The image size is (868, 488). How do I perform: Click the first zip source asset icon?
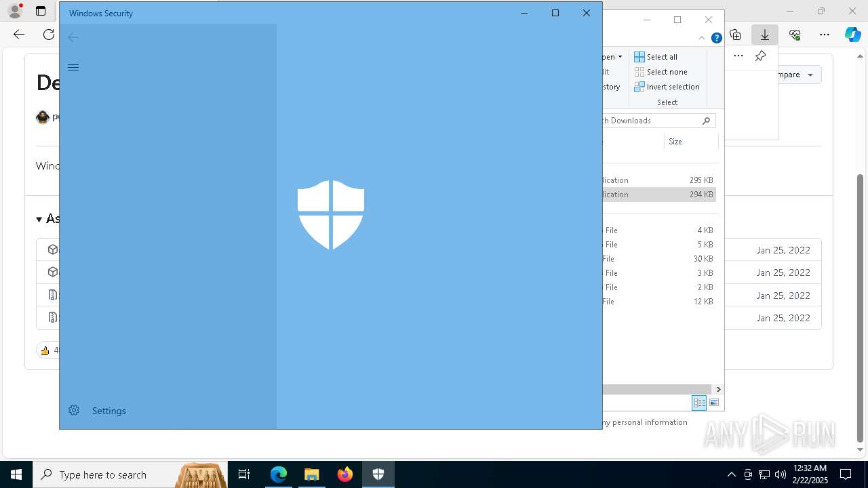[53, 295]
